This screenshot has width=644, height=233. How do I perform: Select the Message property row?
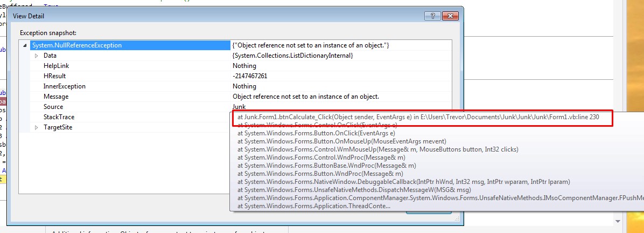click(55, 97)
